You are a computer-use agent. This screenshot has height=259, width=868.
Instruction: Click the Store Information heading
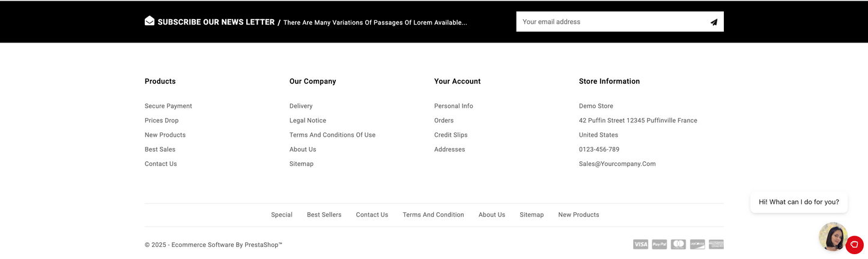pyautogui.click(x=609, y=82)
